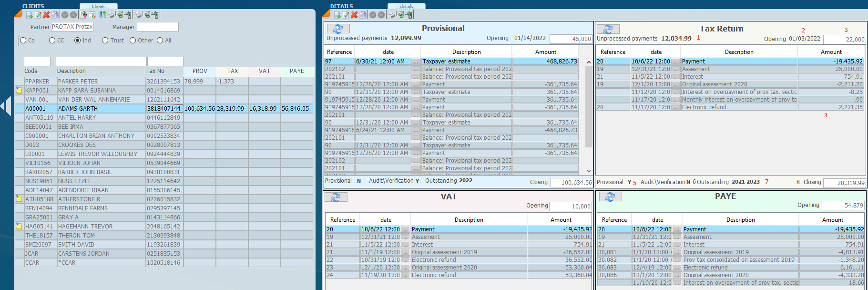Refresh the Tax Return panel

click(x=608, y=30)
